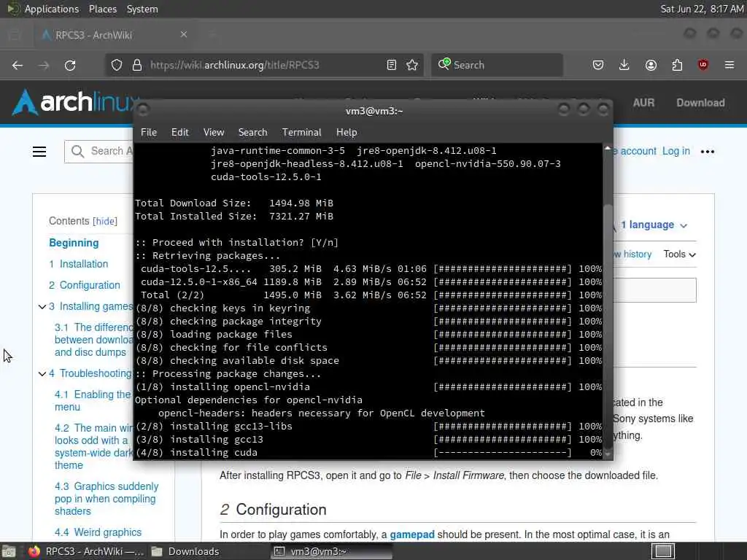
Task: Open terminal File menu
Action: [149, 133]
